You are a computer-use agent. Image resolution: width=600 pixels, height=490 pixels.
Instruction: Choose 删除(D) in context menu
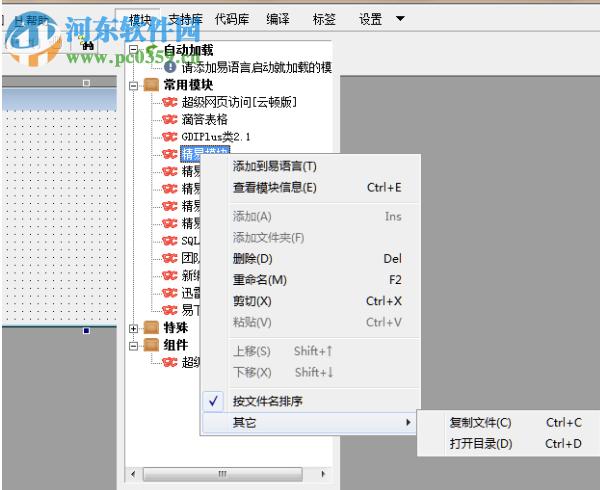pos(311,259)
